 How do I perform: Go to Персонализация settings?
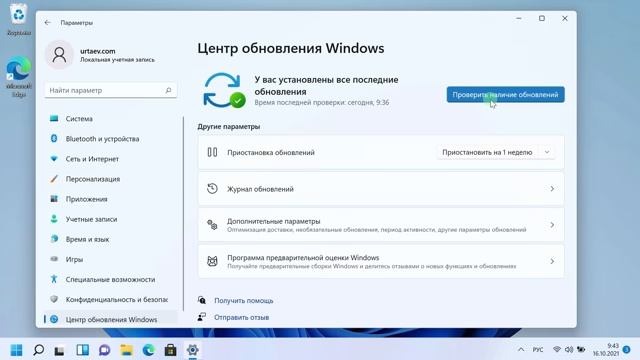tap(111, 179)
